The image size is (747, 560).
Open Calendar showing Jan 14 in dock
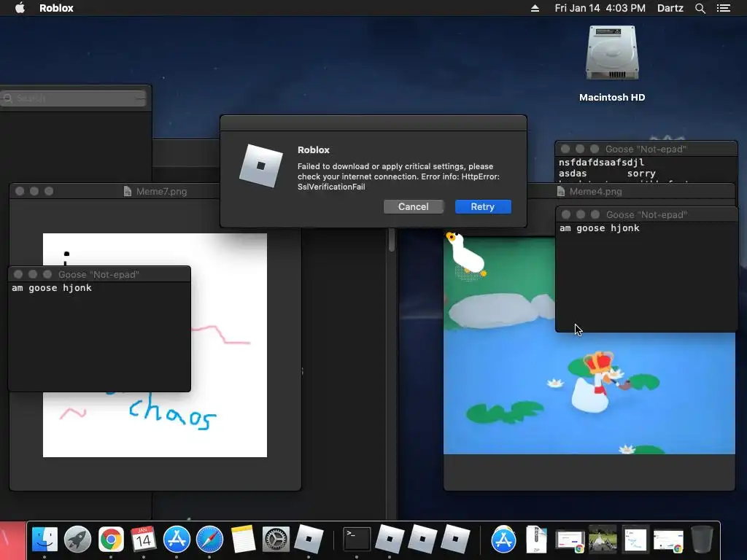coord(144,540)
